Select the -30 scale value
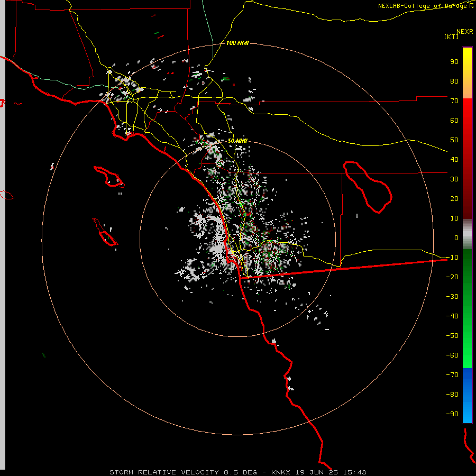476x476 pixels. (452, 296)
